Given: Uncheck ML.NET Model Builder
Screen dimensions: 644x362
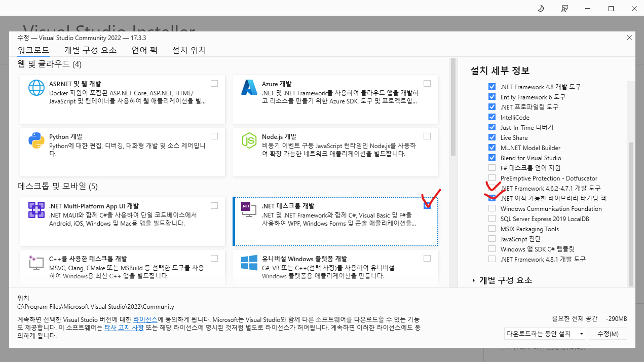Looking at the screenshot, I should tap(491, 148).
